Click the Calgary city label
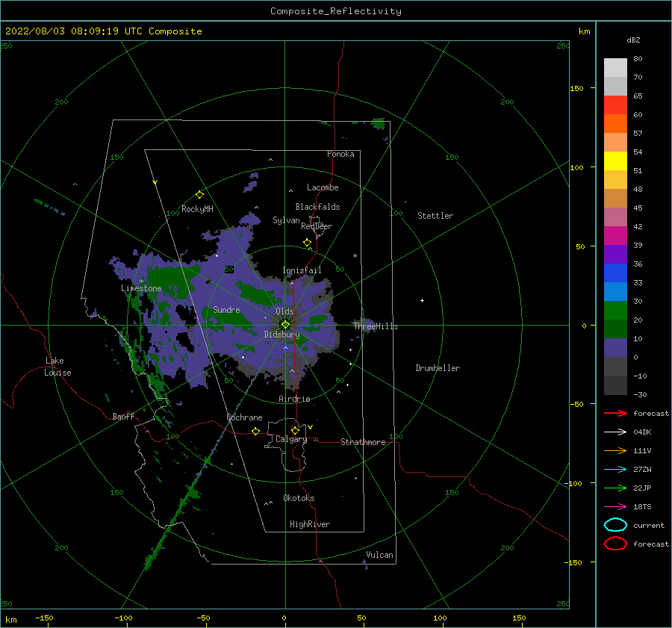 [x=291, y=439]
